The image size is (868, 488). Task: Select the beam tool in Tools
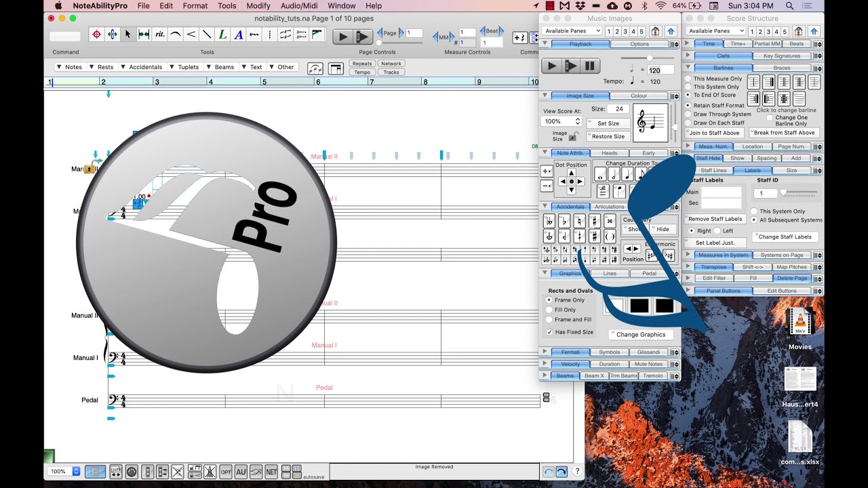[x=317, y=35]
